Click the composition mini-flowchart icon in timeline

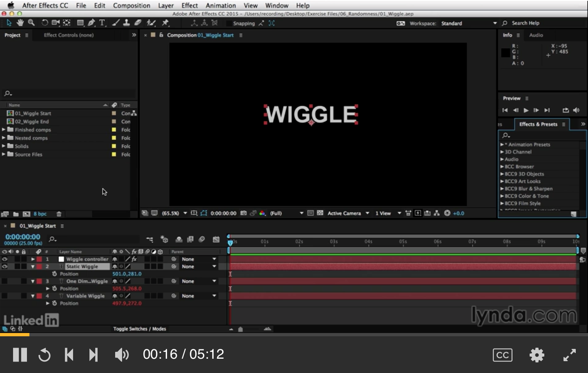click(150, 240)
